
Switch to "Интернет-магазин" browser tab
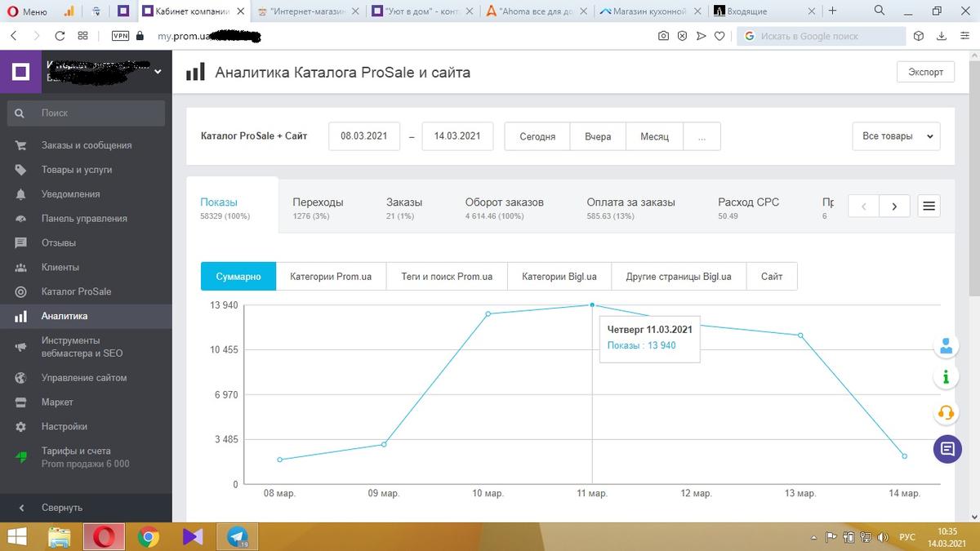pyautogui.click(x=307, y=12)
